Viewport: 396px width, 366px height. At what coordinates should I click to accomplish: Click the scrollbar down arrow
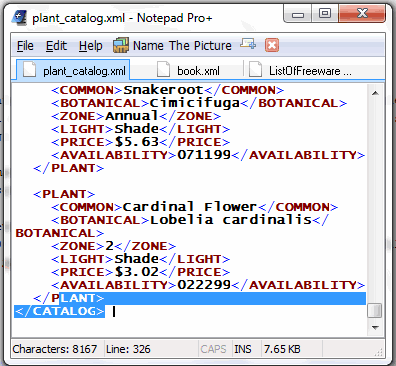coord(375,328)
